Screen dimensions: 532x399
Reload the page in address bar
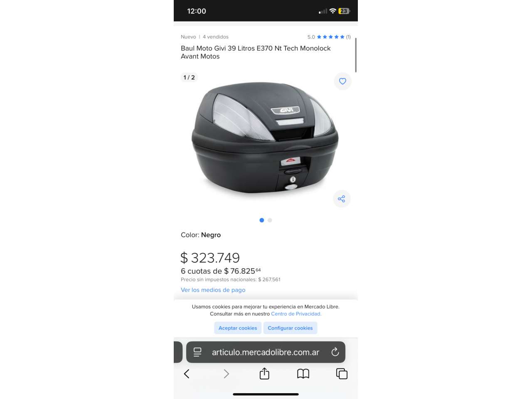coord(335,352)
